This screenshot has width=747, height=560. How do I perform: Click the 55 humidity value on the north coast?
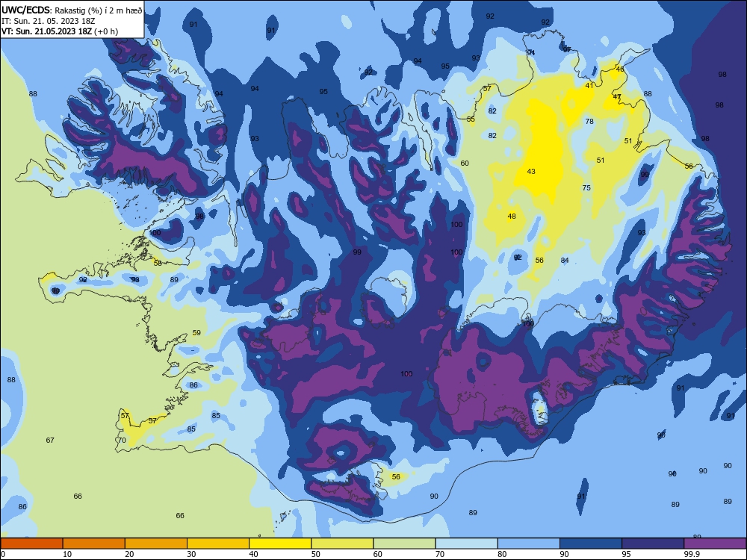tap(471, 119)
